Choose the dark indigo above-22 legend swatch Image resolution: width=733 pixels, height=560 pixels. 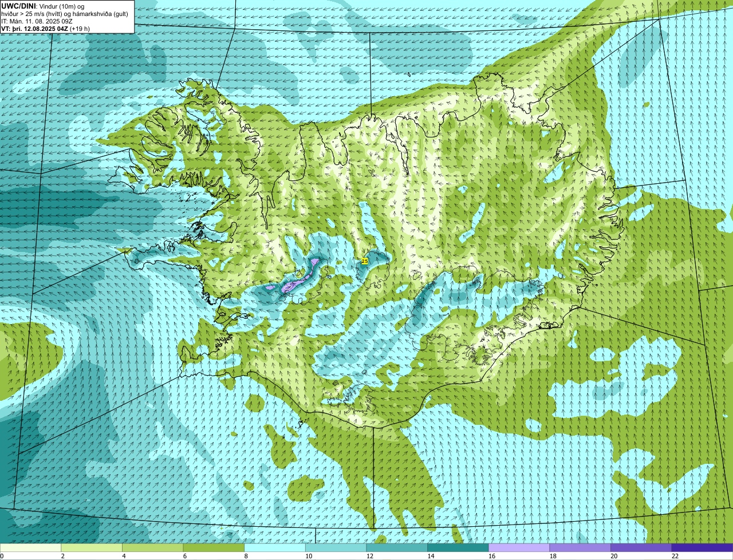[702, 547]
